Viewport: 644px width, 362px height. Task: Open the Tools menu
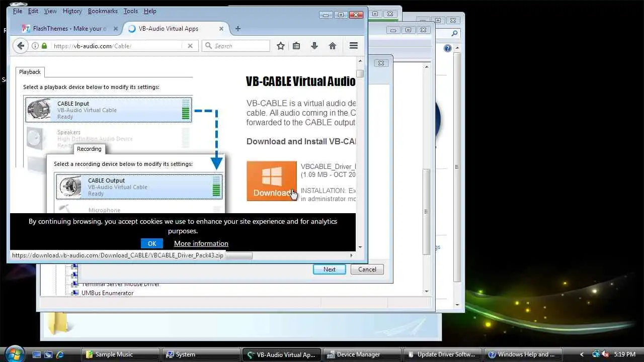(131, 11)
